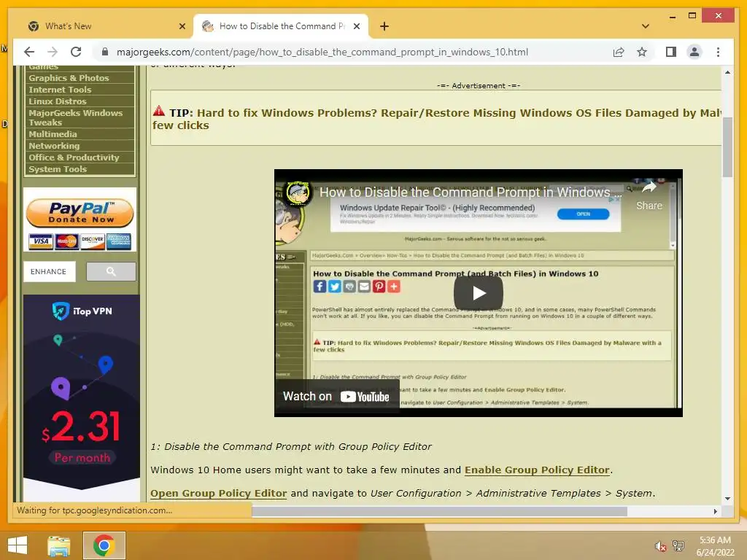Screen dimensions: 747x560
Task: Click vertical scrollbar up arrow
Action: tap(727, 72)
